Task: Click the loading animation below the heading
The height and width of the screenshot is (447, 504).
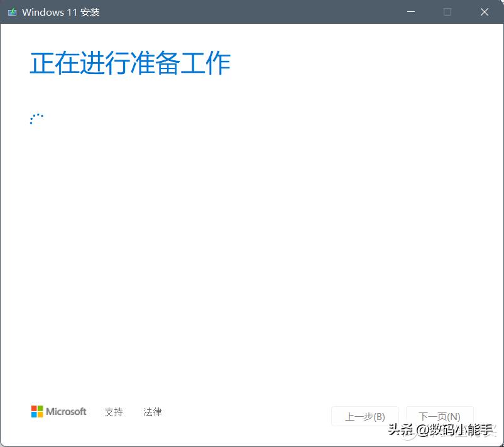Action: tap(36, 118)
